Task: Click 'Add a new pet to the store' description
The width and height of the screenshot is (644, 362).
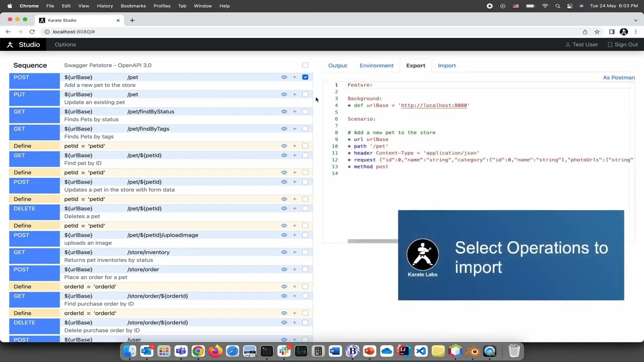Action: [100, 85]
